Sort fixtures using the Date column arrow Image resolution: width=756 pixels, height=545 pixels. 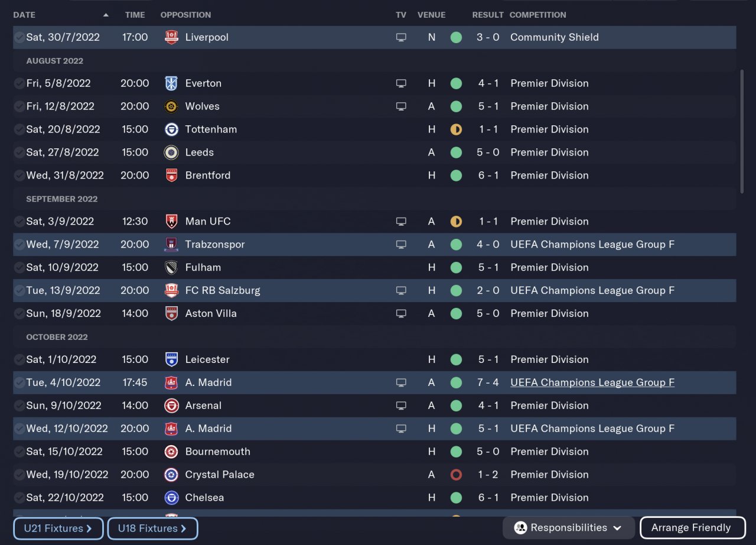point(106,15)
